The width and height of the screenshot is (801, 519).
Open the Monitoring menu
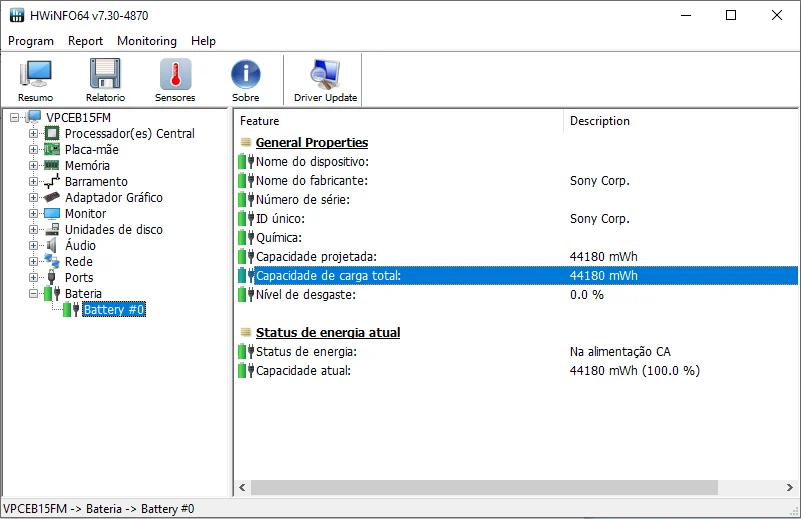(x=147, y=41)
